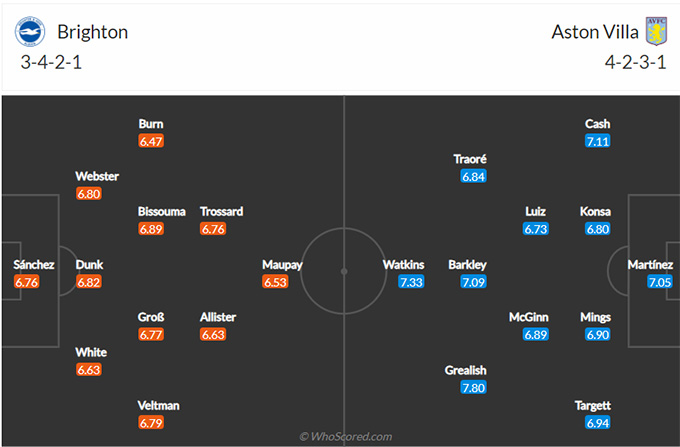Click Targett player name
This screenshot has height=447, width=680.
[x=593, y=406]
